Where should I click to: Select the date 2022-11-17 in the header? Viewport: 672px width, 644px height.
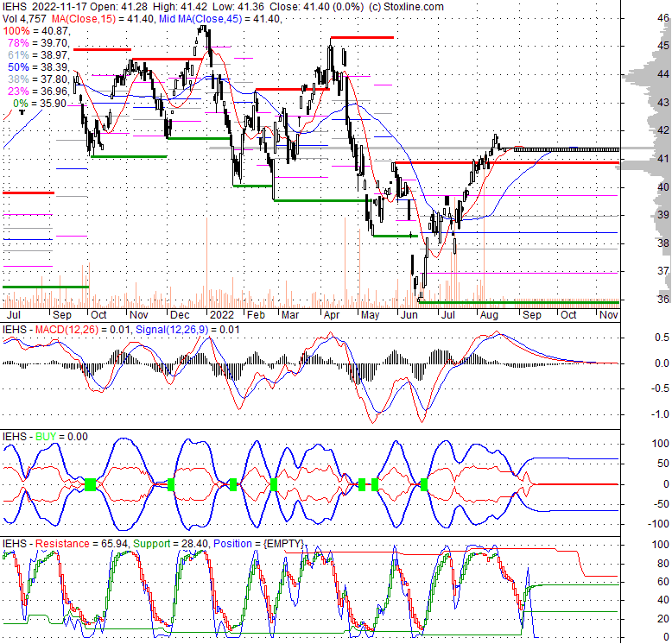click(x=58, y=7)
